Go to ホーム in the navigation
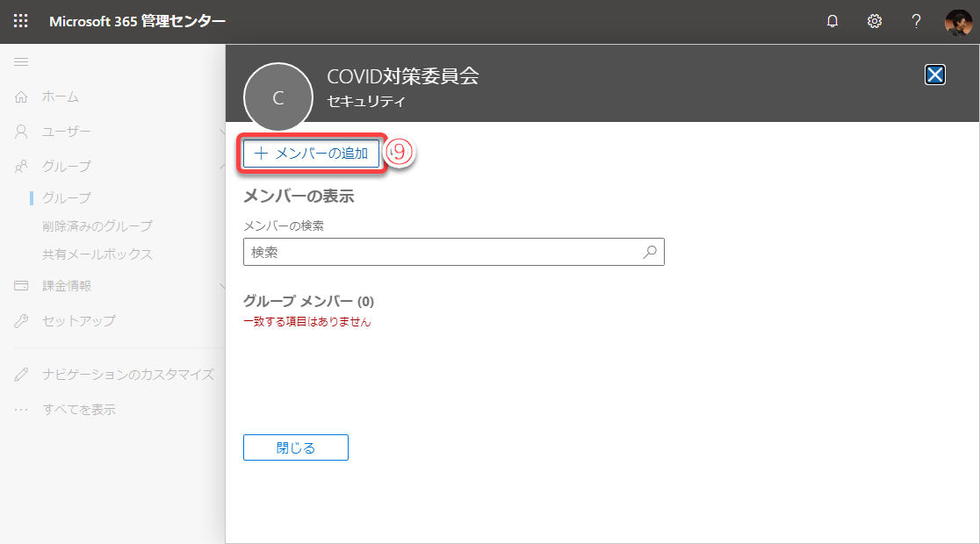This screenshot has width=980, height=544. coord(60,97)
